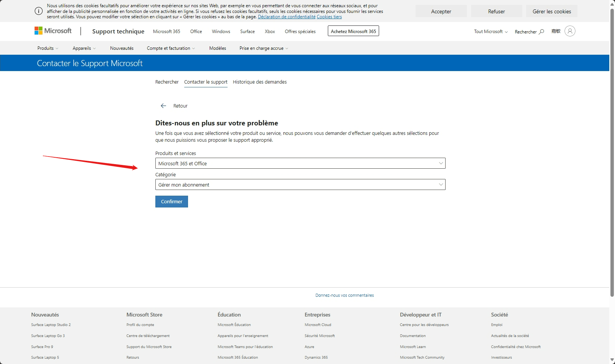615x364 pixels.
Task: Open Microsoft Éducation footer link
Action: pyautogui.click(x=234, y=325)
